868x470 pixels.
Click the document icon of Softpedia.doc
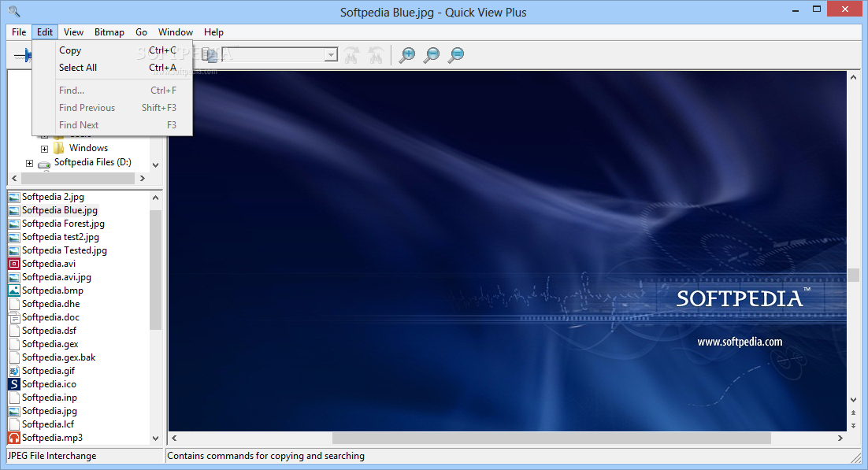pos(14,317)
